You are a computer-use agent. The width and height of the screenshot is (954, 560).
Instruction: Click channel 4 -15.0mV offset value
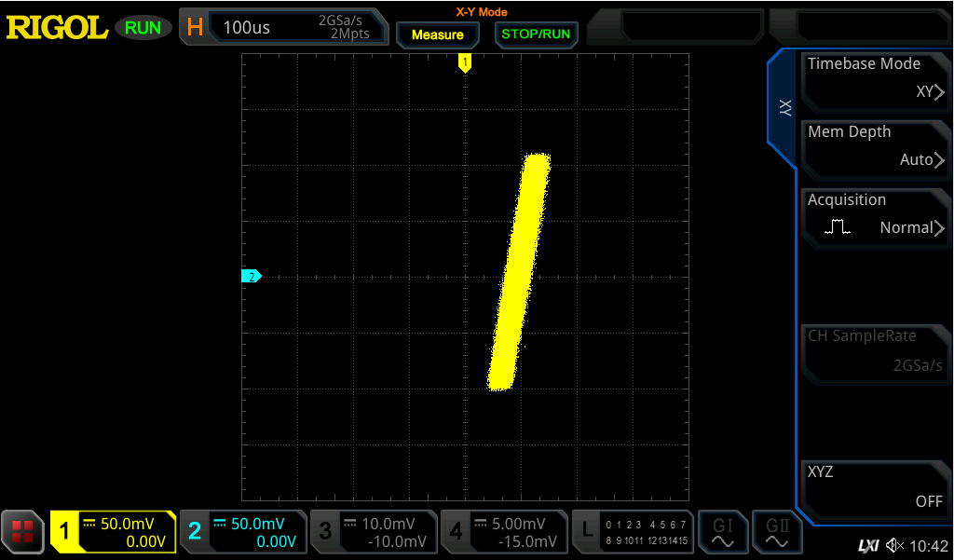pos(527,541)
